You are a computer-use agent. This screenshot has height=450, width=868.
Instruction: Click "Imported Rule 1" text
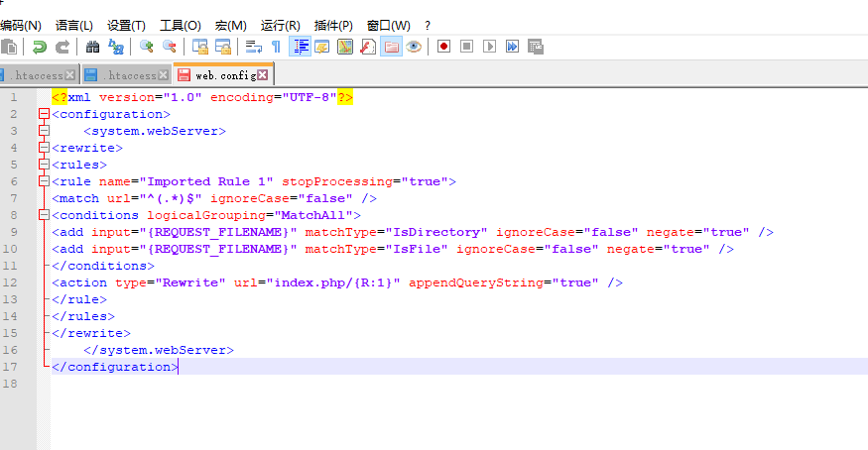(x=206, y=181)
